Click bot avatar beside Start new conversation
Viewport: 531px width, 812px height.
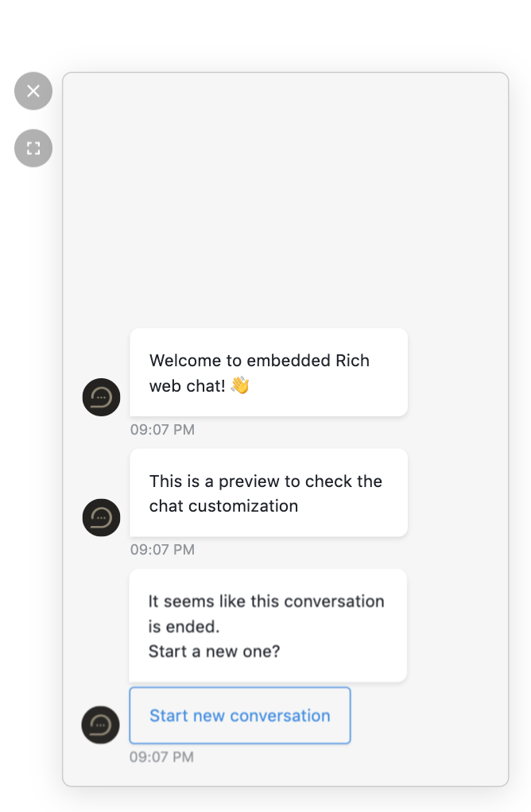pos(100,725)
